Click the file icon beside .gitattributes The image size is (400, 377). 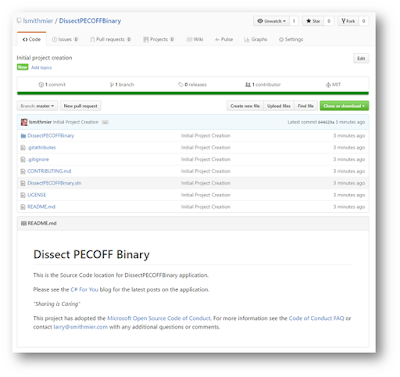[x=23, y=147]
